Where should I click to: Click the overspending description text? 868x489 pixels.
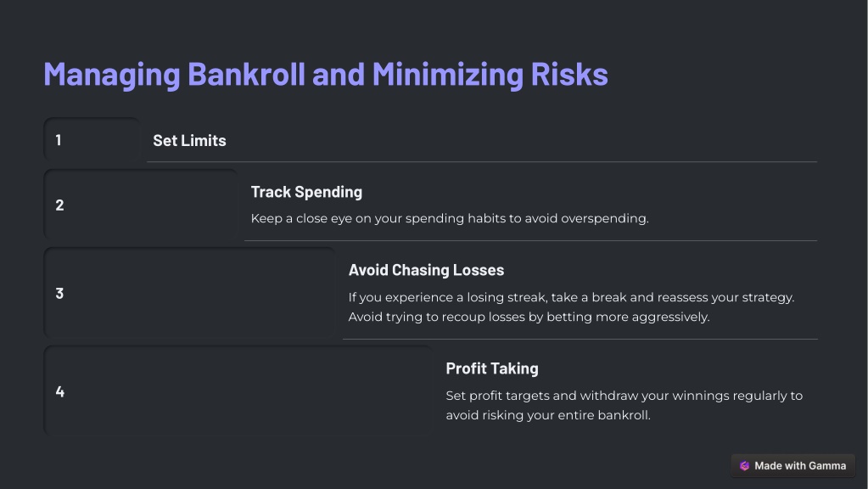point(450,218)
